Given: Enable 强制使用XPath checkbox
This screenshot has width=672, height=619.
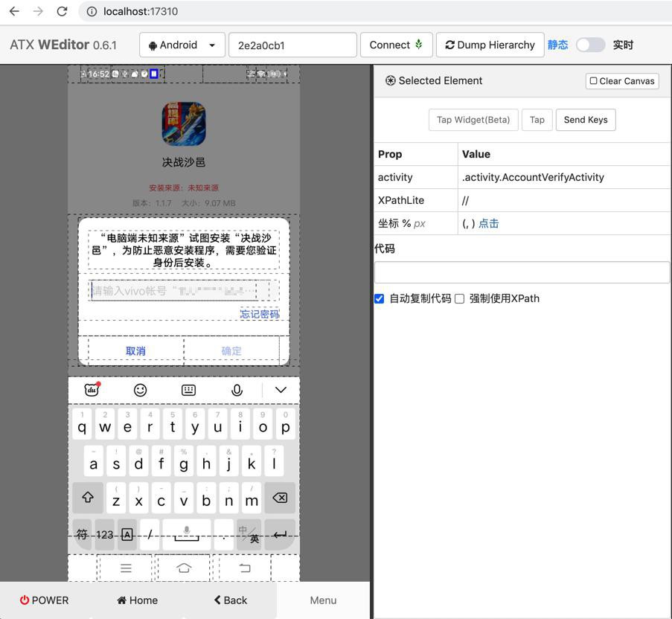Looking at the screenshot, I should 459,298.
